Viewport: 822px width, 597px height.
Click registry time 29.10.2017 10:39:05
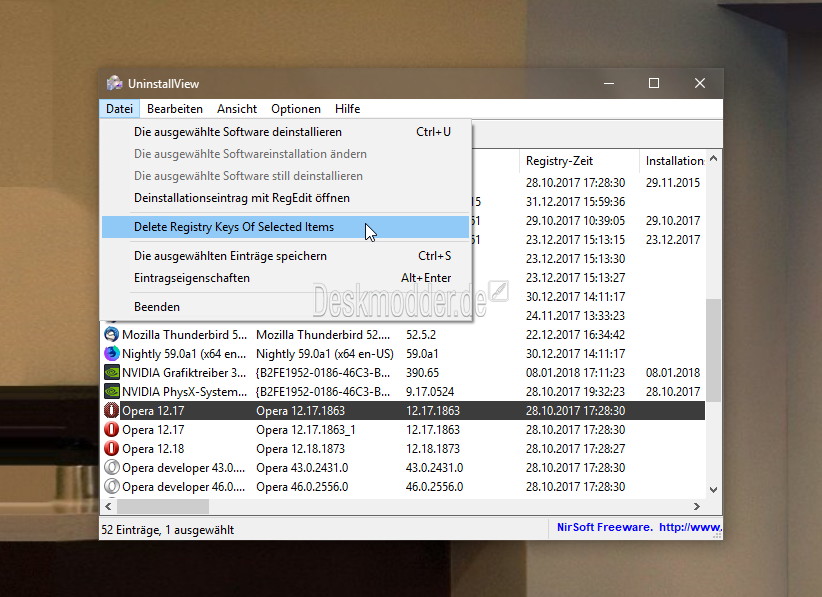point(575,221)
